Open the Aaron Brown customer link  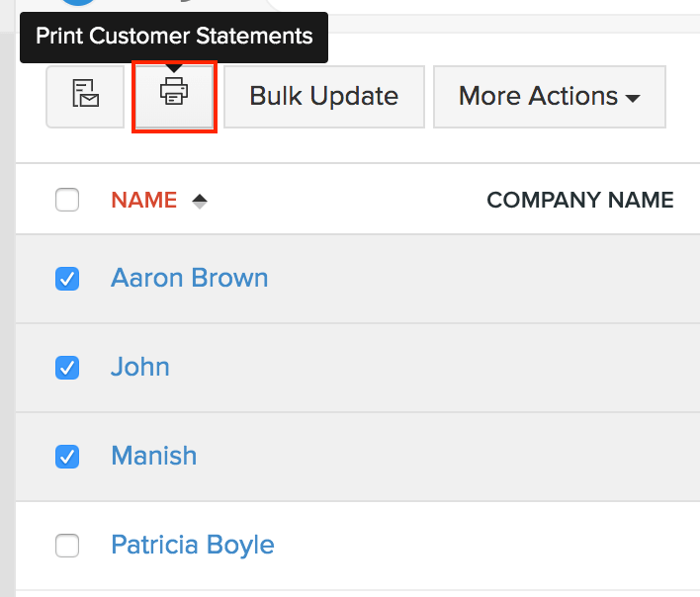[189, 278]
